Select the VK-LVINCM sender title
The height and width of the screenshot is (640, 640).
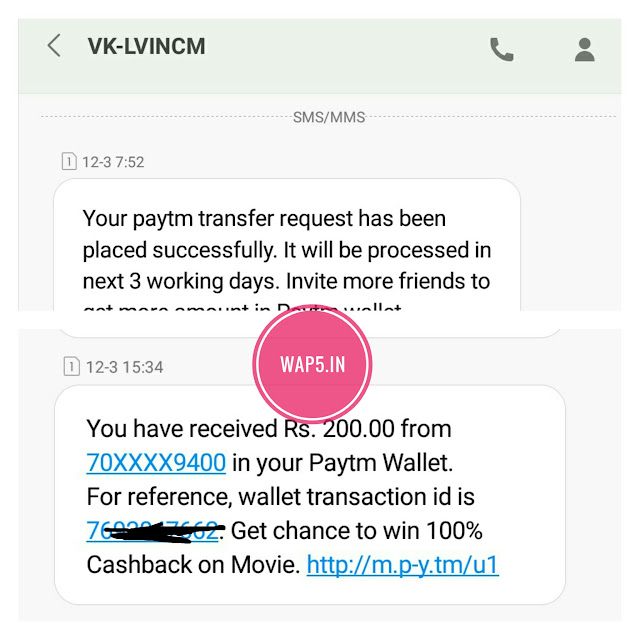tap(146, 46)
